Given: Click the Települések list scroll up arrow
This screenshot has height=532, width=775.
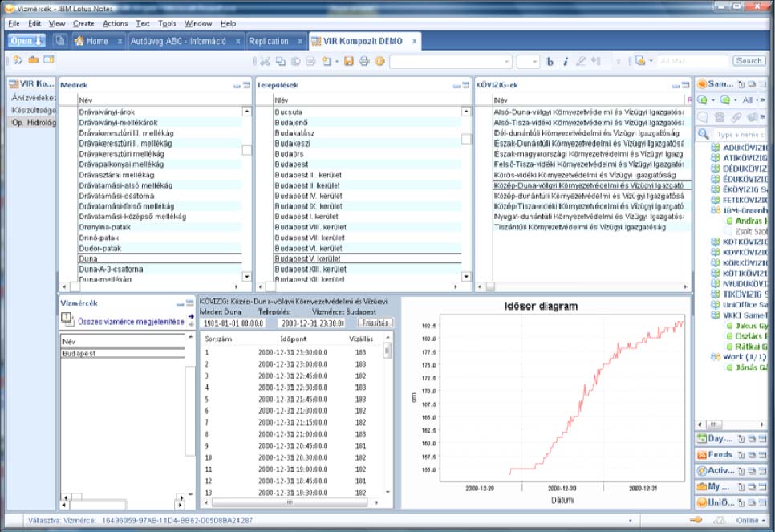Looking at the screenshot, I should [466, 112].
